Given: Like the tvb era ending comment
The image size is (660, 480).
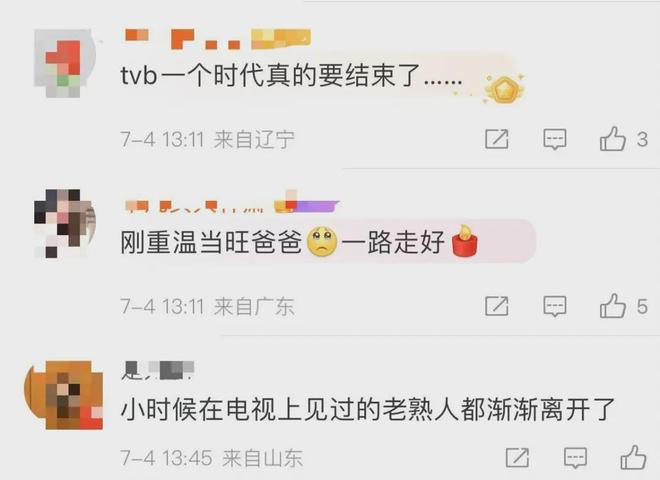Looking at the screenshot, I should tap(612, 139).
